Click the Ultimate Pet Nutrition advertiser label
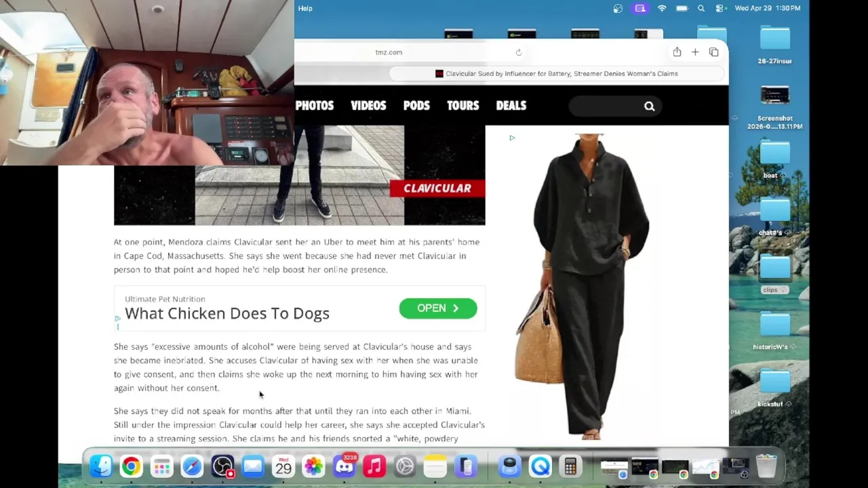 165,299
